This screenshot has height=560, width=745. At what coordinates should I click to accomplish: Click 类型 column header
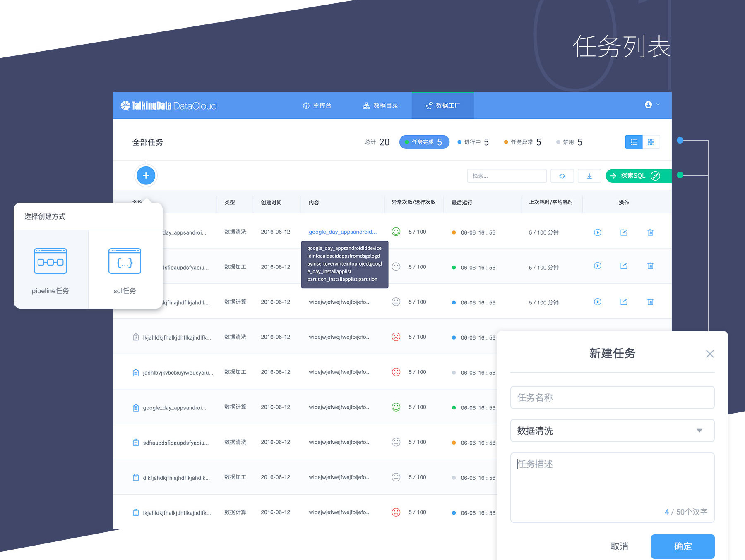tap(230, 202)
